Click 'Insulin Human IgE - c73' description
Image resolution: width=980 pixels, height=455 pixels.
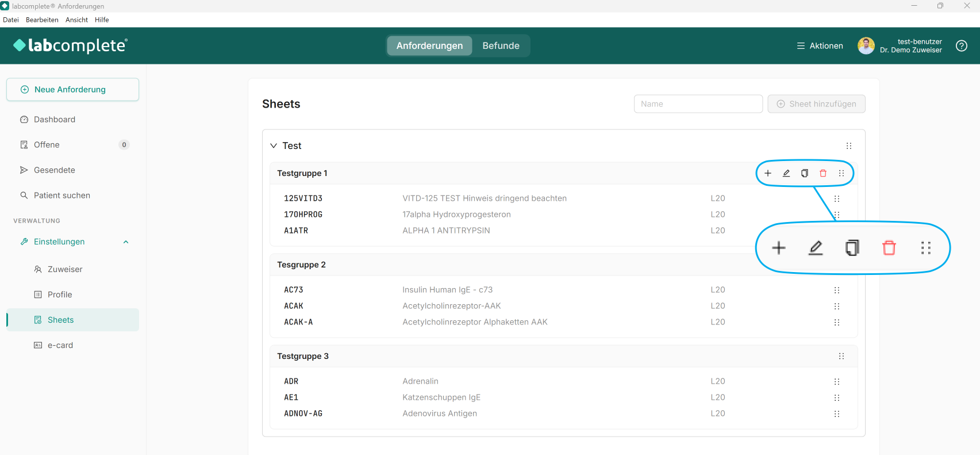pos(447,290)
